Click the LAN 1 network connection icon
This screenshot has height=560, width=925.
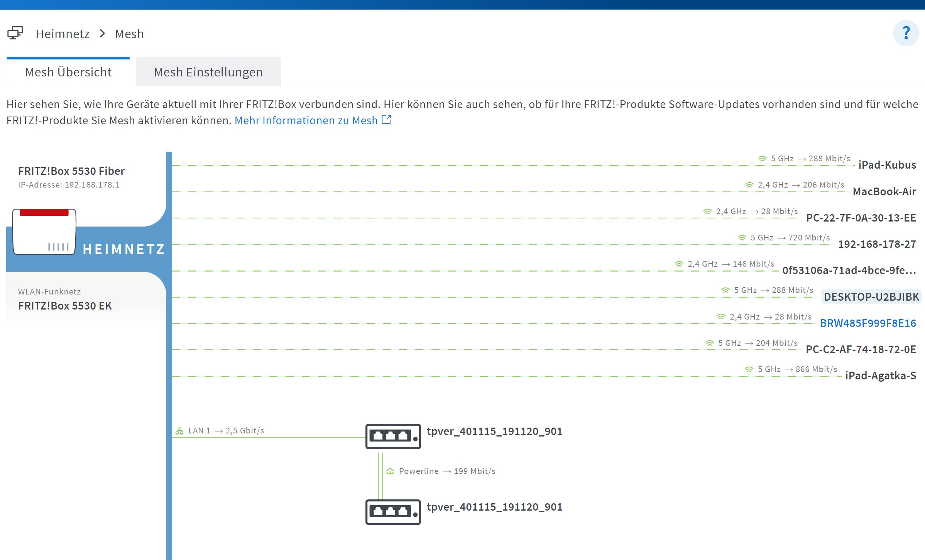click(179, 431)
